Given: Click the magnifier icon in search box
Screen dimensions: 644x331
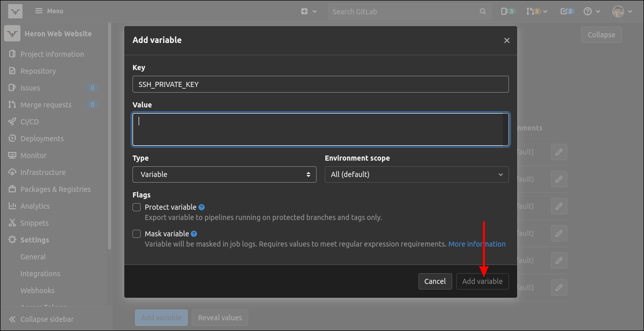Looking at the screenshot, I should pos(483,11).
